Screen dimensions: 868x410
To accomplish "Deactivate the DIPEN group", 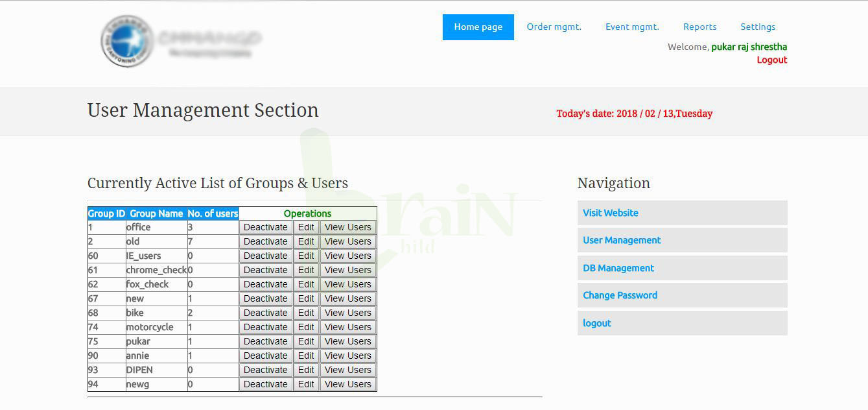I will tap(266, 370).
